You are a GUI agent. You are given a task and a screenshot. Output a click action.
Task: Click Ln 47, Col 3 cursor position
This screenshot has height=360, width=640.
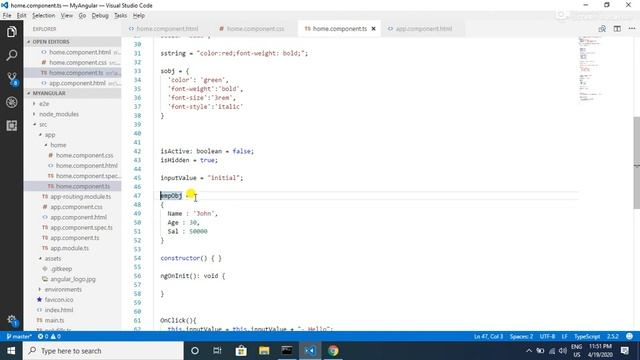488,336
